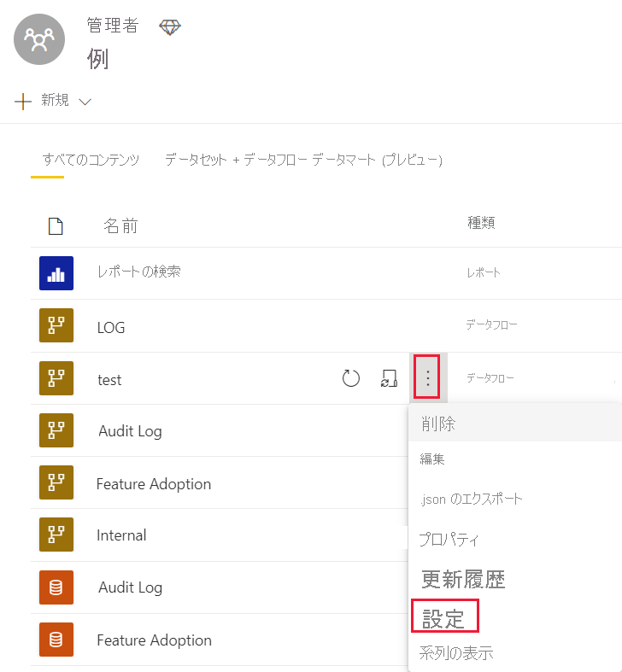Image resolution: width=622 pixels, height=672 pixels.
Task: Click the premium diamond icon
Action: pos(170,27)
